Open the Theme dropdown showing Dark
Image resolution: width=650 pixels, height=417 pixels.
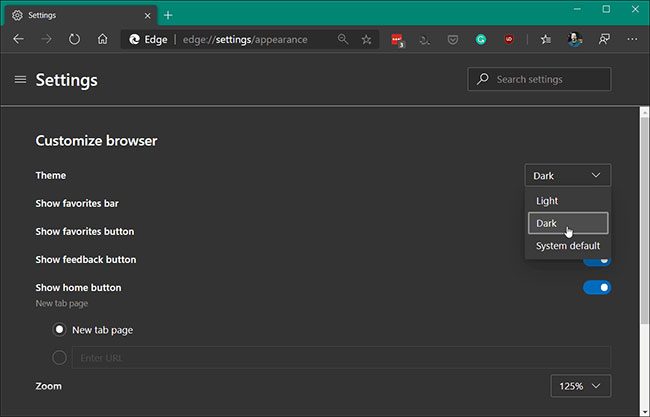tap(568, 175)
